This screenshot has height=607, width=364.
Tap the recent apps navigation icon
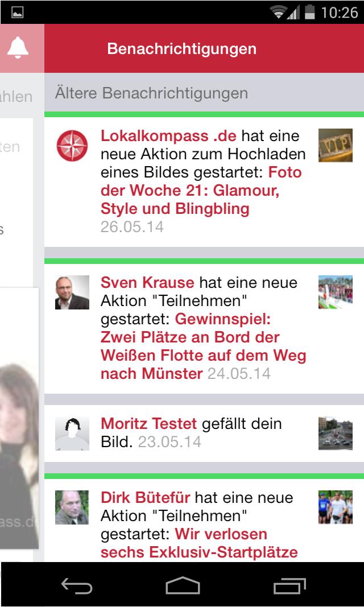coord(289,586)
